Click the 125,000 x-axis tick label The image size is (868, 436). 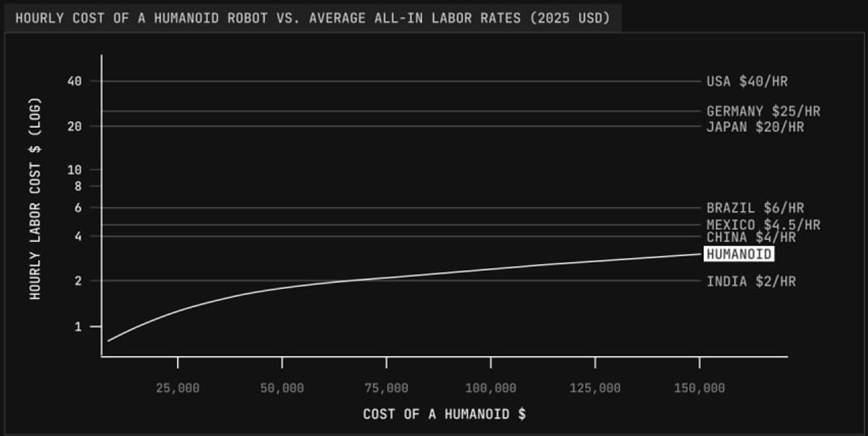click(595, 388)
